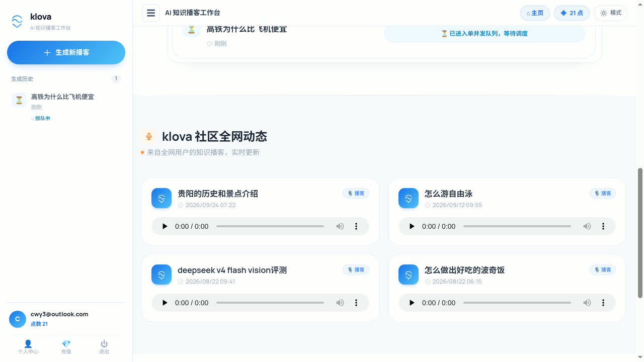Click the 2026/09/24 07:22 timestamp

tap(210, 205)
